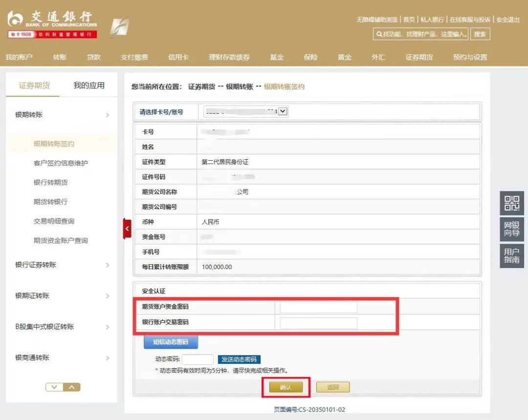Open the 信用卡 navigation menu
Screen dimensions: 528x420
[178, 57]
